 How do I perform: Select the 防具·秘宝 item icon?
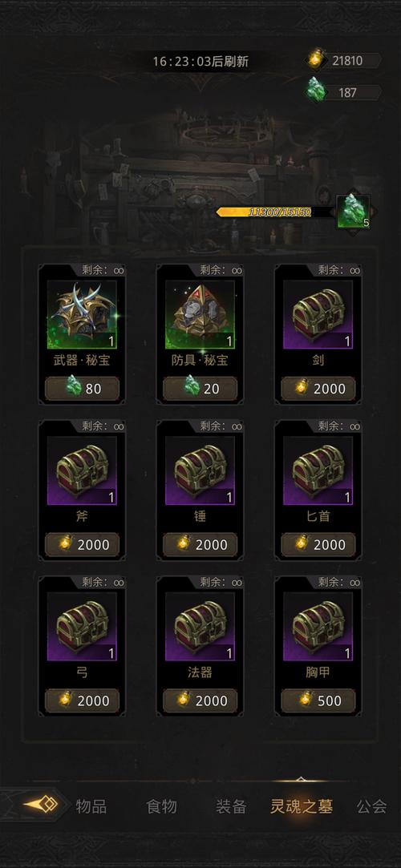click(200, 314)
